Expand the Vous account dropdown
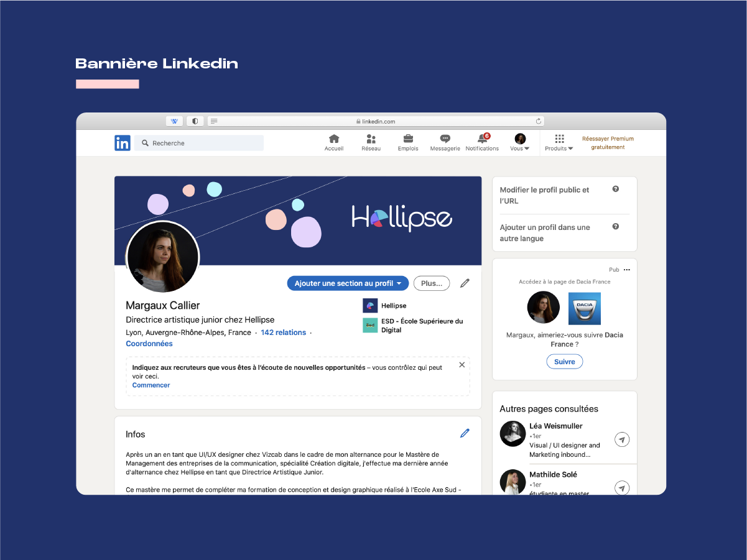 coord(520,142)
